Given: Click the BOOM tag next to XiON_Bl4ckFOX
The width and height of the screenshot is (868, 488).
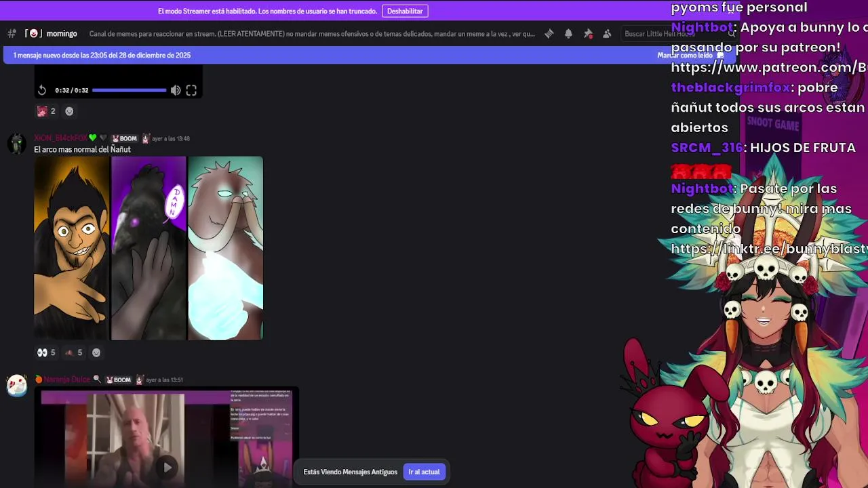Looking at the screenshot, I should 125,138.
